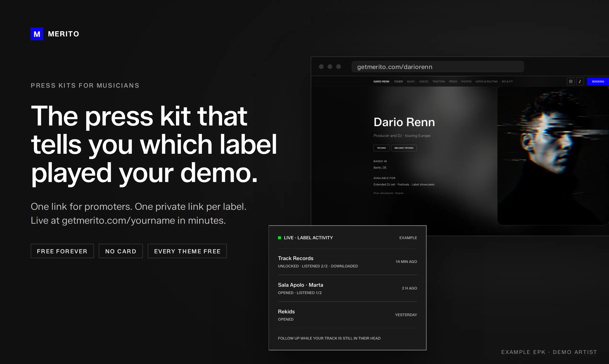Click LIVE · LABEL ACTIVITY heading
The height and width of the screenshot is (364, 609).
308,238
